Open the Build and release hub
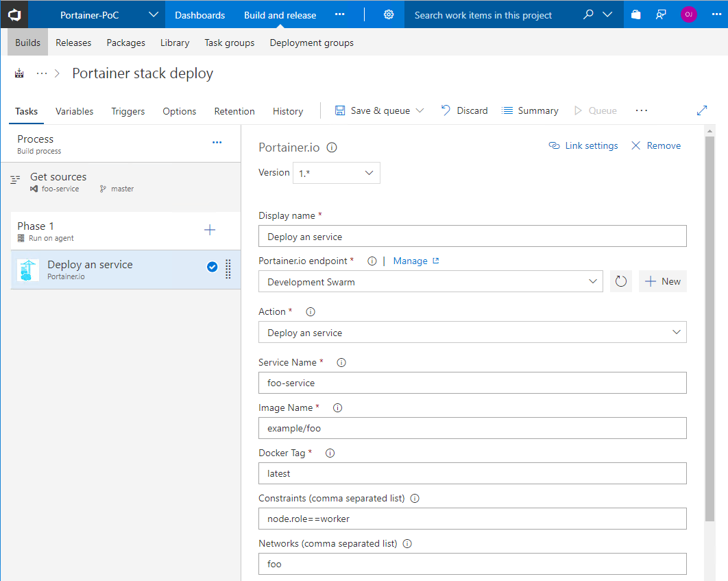728x581 pixels. [x=280, y=15]
